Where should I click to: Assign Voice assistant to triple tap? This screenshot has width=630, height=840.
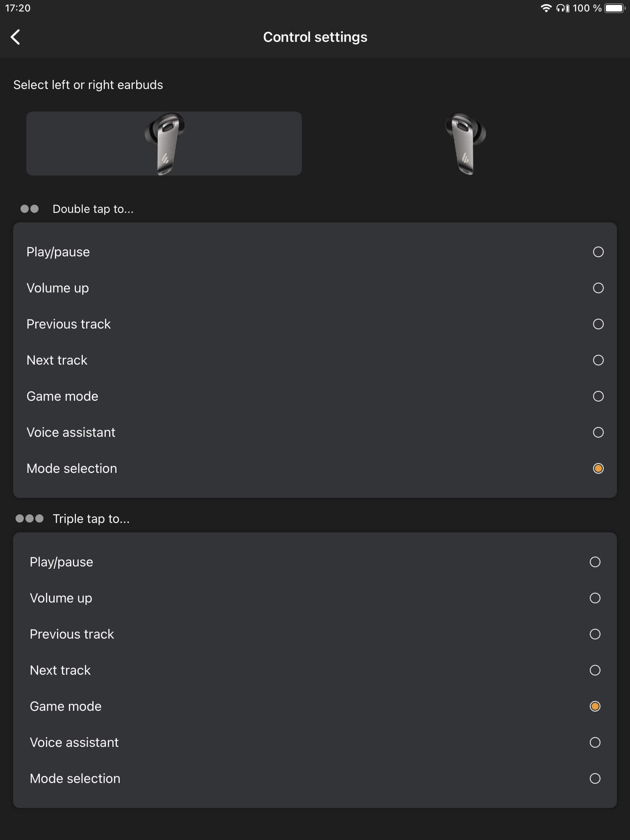tap(595, 742)
